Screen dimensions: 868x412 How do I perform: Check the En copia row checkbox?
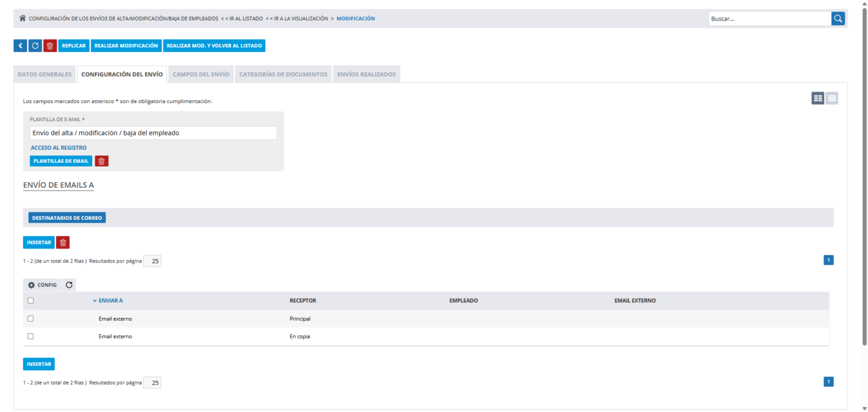point(31,337)
